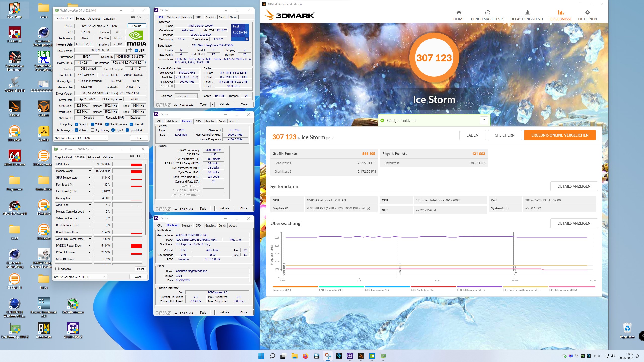Open Firefox from the taskbar
The height and width of the screenshot is (362, 644).
click(x=305, y=356)
